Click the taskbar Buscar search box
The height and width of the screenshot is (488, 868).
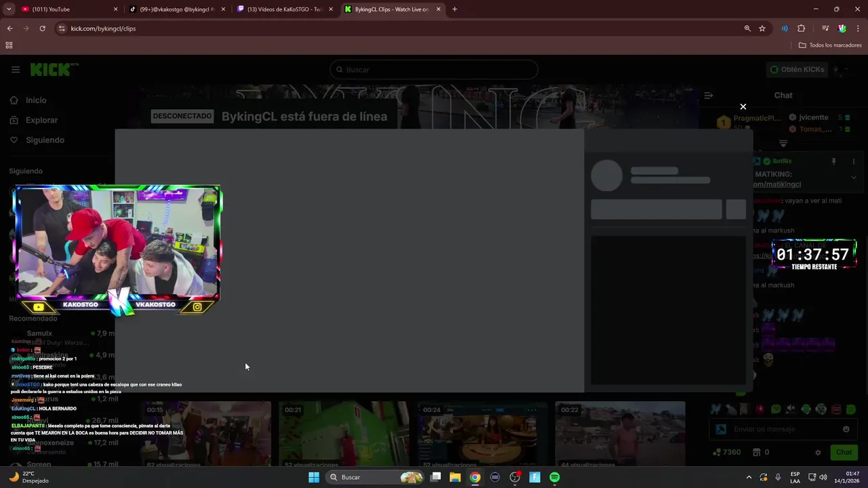(375, 477)
